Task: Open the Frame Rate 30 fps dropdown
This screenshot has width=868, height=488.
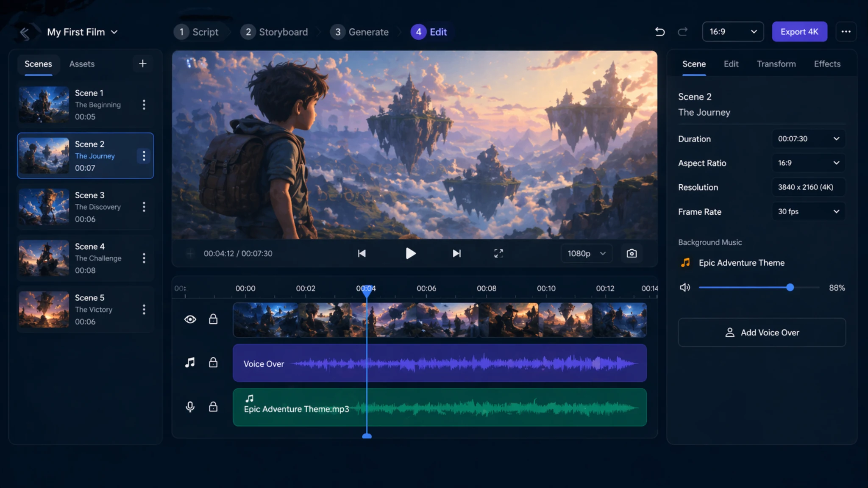Action: pyautogui.click(x=808, y=211)
